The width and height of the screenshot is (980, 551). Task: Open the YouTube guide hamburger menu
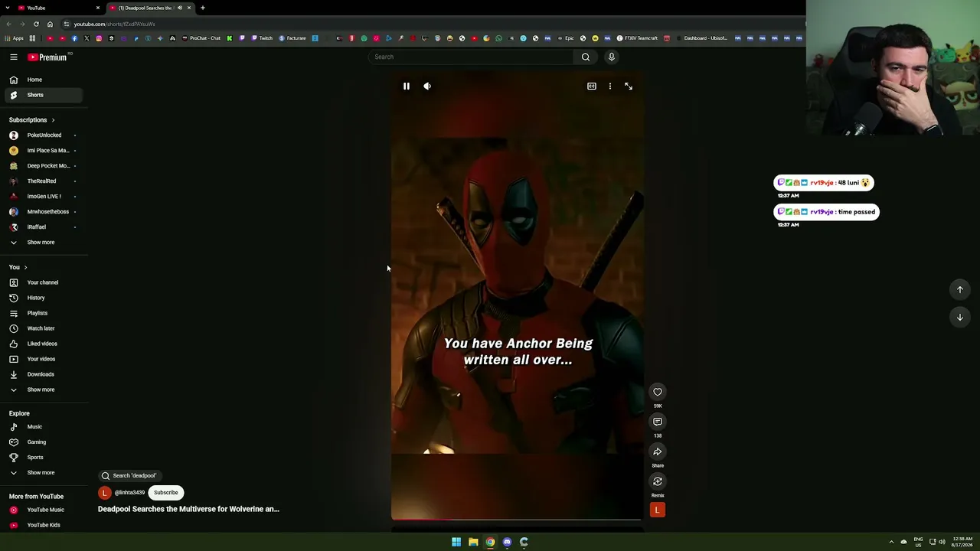(x=14, y=57)
